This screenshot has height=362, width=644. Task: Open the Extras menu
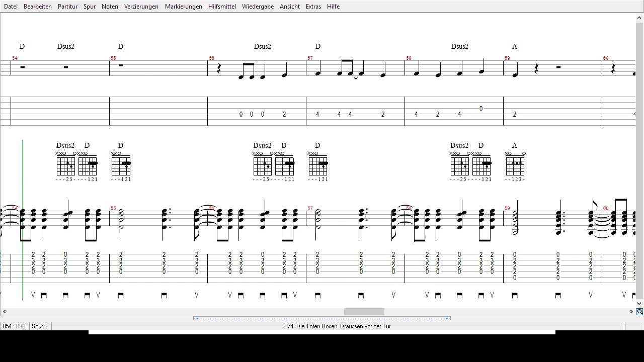313,7
